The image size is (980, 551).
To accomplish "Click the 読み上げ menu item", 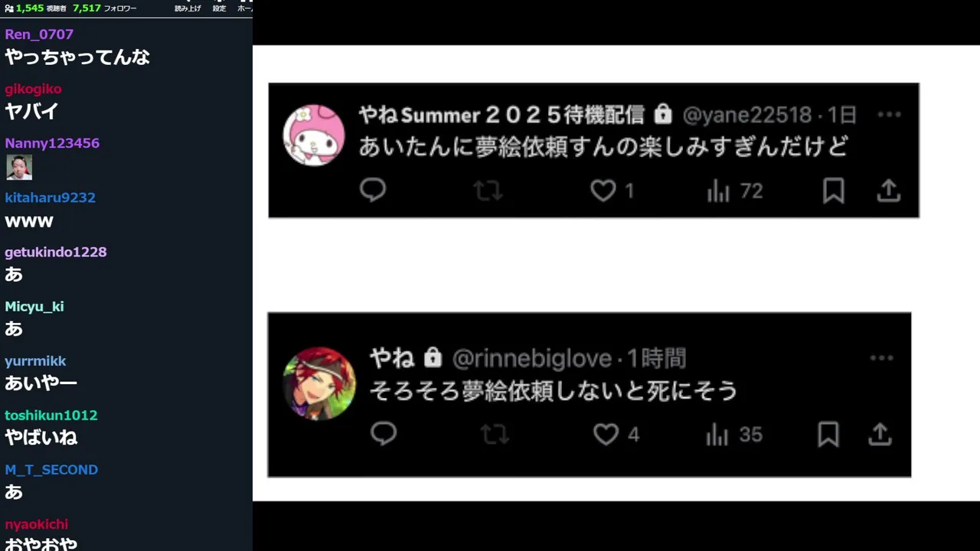I will coord(188,8).
